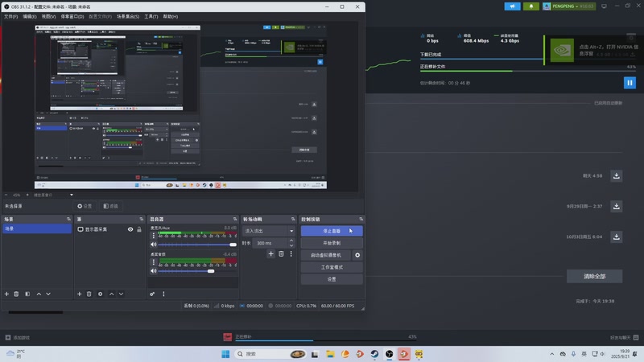
Task: Remove the selected source with trash icon
Action: [89, 294]
